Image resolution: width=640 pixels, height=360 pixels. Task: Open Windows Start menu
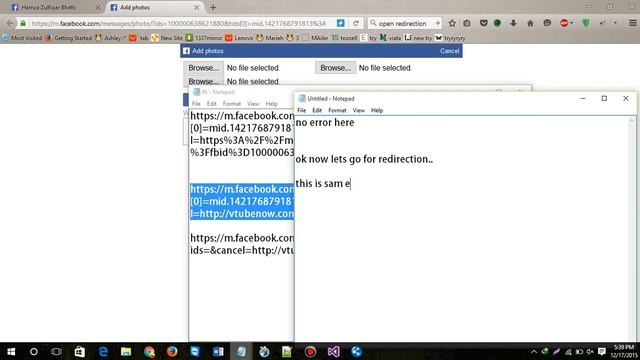coord(11,351)
